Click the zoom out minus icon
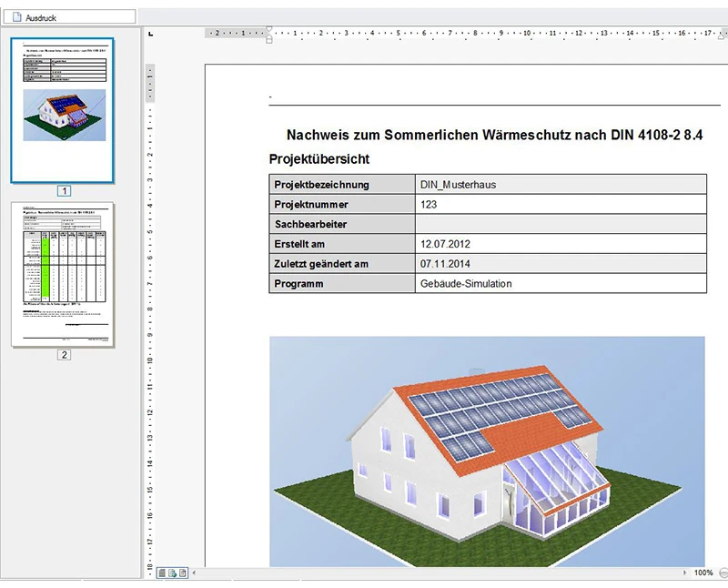Image resolution: width=728 pixels, height=588 pixels. pos(723,573)
